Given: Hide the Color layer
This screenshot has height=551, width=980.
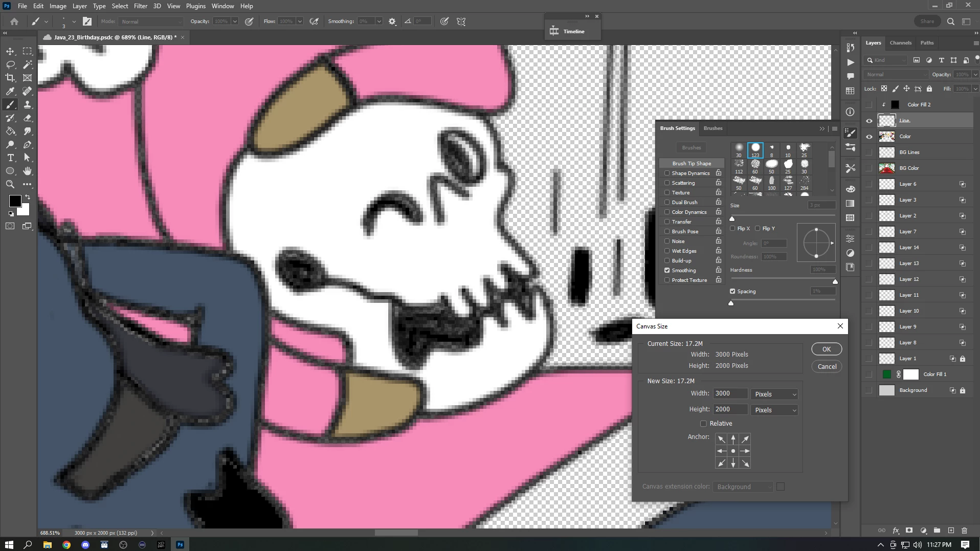Looking at the screenshot, I should tap(869, 137).
